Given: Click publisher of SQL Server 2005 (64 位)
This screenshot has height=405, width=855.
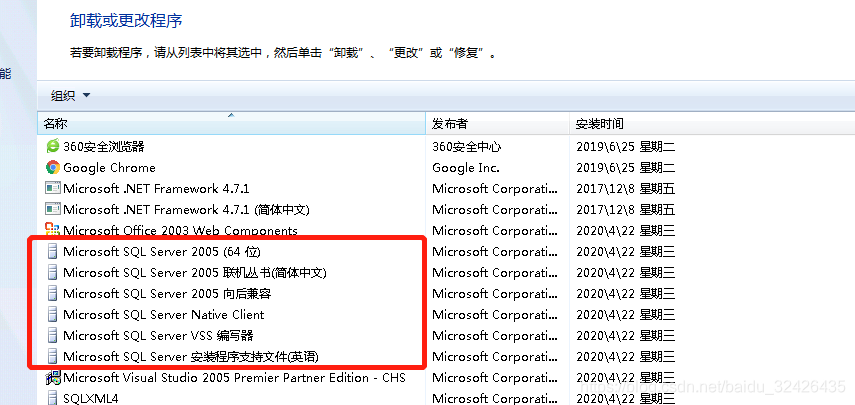Looking at the screenshot, I should [x=495, y=251].
